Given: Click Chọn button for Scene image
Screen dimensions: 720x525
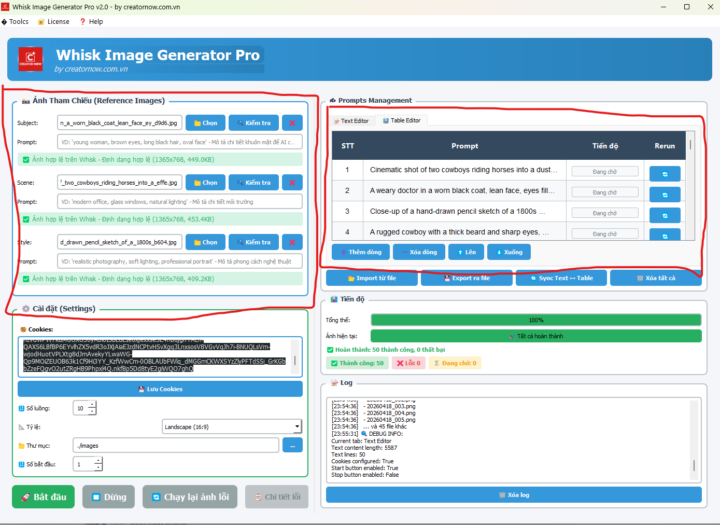Looking at the screenshot, I should tap(205, 183).
